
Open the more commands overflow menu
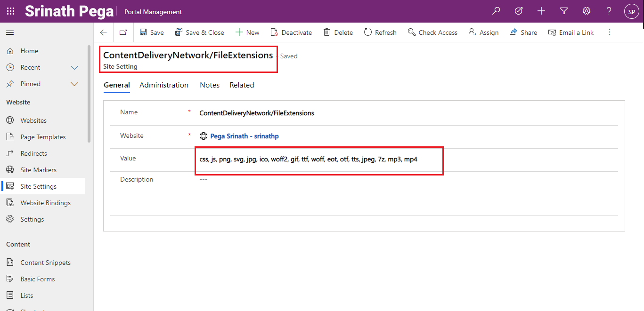pos(609,32)
